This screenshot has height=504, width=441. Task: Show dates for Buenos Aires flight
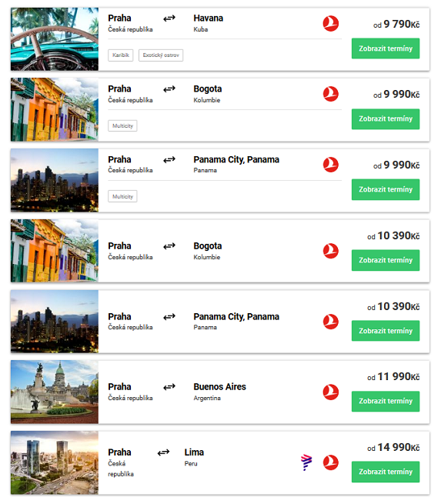[386, 401]
